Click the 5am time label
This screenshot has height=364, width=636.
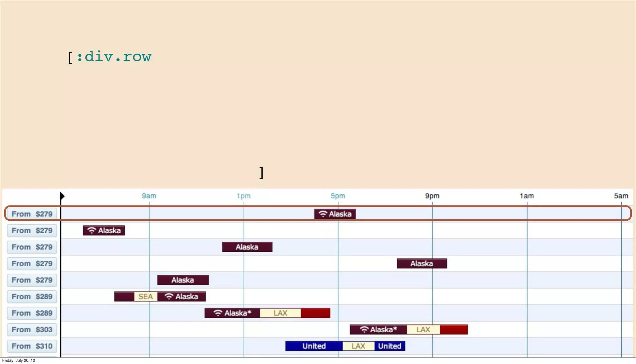621,196
